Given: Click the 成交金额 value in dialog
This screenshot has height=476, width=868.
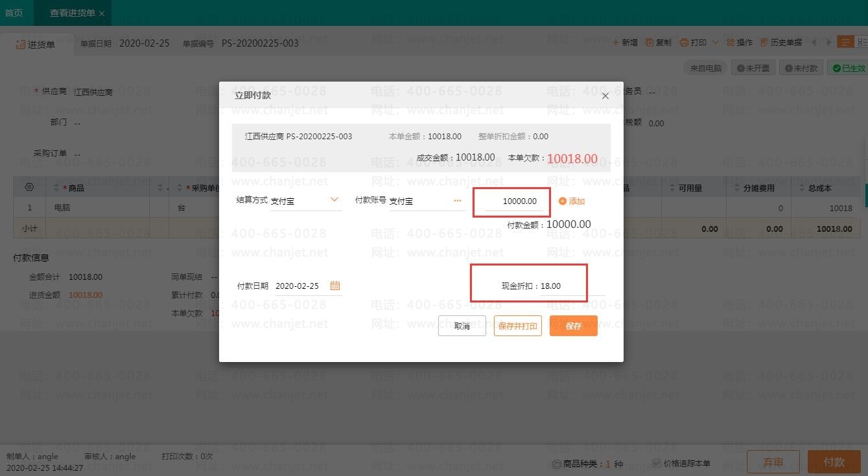Looking at the screenshot, I should 475,157.
